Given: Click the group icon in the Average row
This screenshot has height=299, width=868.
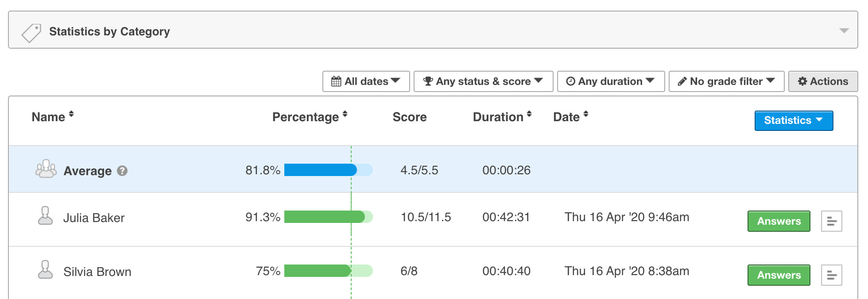Looking at the screenshot, I should pyautogui.click(x=46, y=169).
